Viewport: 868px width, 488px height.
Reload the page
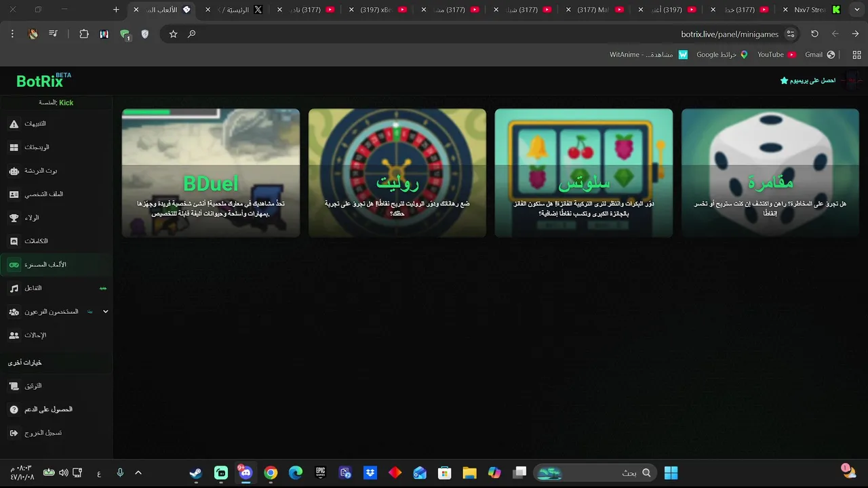[x=814, y=34]
